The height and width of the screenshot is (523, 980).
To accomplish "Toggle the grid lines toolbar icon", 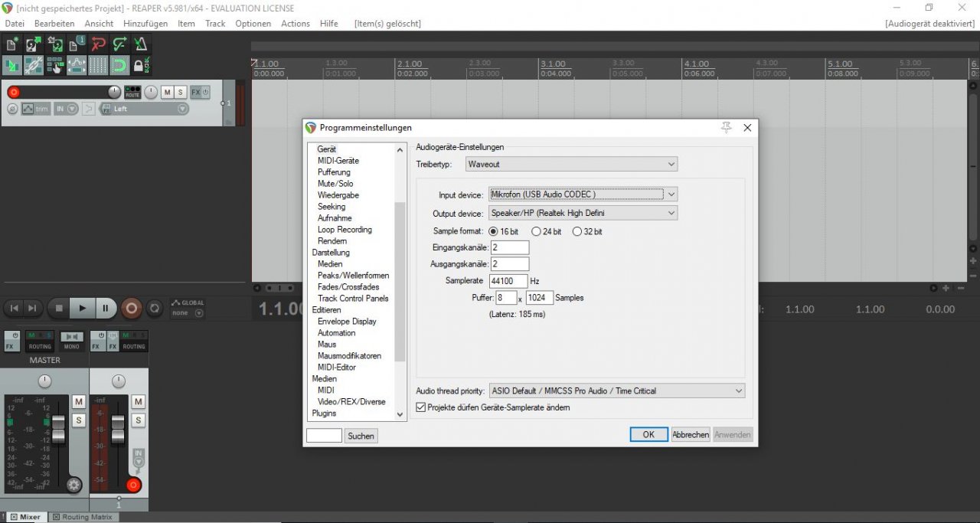I will pos(98,65).
